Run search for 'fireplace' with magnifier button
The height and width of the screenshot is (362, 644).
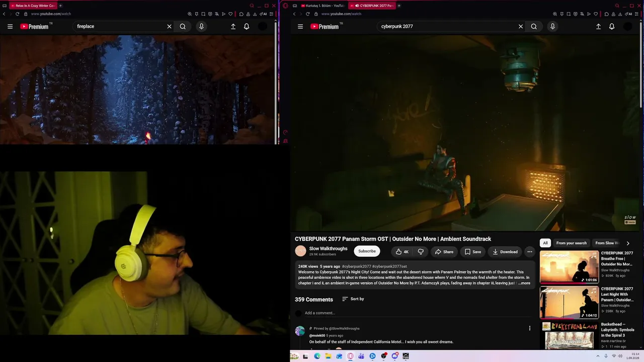coord(183,27)
